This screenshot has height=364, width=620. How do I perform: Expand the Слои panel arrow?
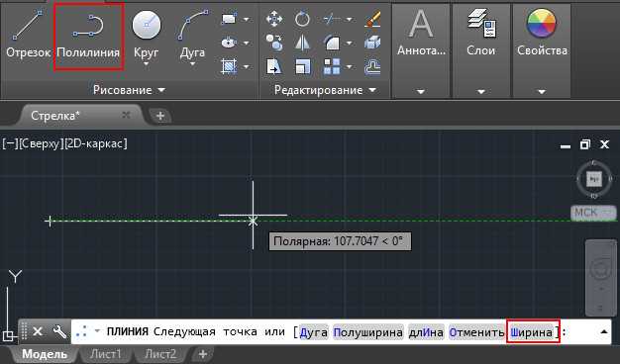coord(481,92)
